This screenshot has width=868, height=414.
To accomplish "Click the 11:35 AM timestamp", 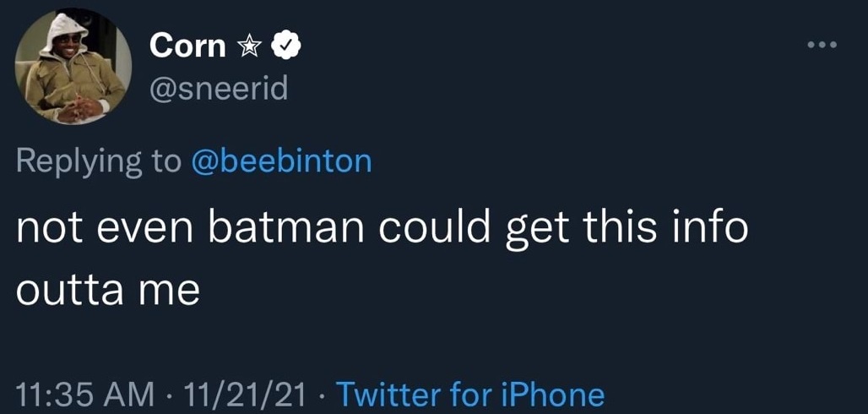I will pyautogui.click(x=85, y=395).
